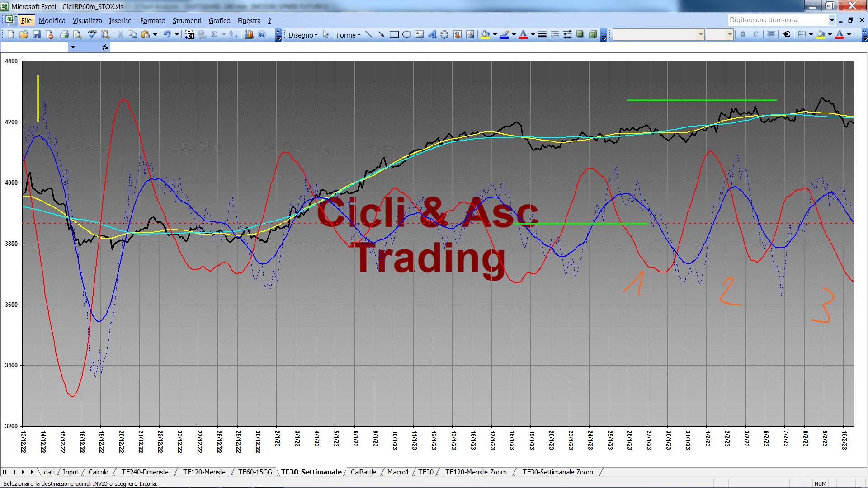Go to the first sheet tab
This screenshot has width=868, height=488.
pos(5,472)
